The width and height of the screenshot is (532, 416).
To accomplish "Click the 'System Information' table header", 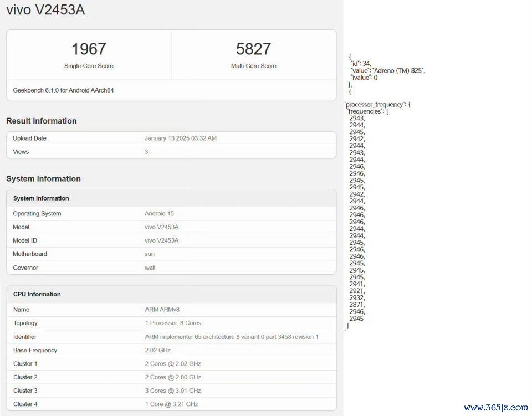I will pyautogui.click(x=41, y=198).
